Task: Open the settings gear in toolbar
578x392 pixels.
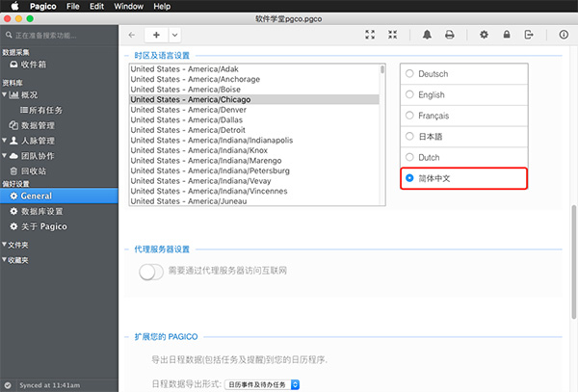Action: point(484,35)
